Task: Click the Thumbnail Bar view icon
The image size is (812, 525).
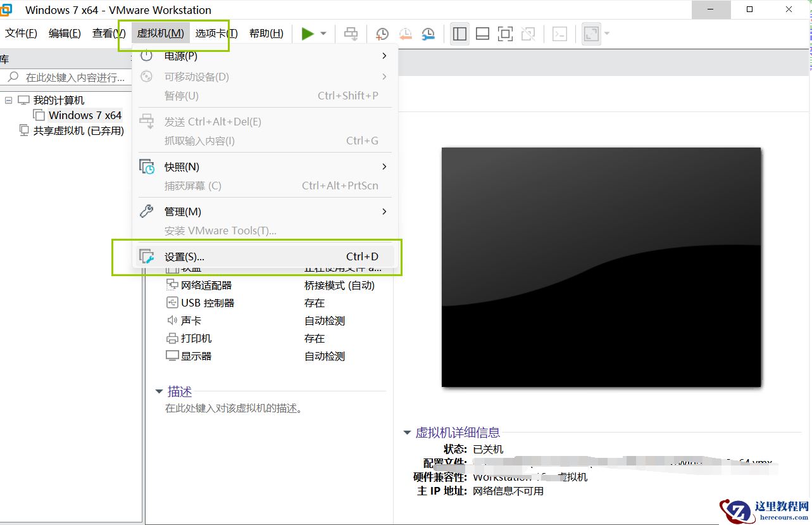Action: (482, 34)
